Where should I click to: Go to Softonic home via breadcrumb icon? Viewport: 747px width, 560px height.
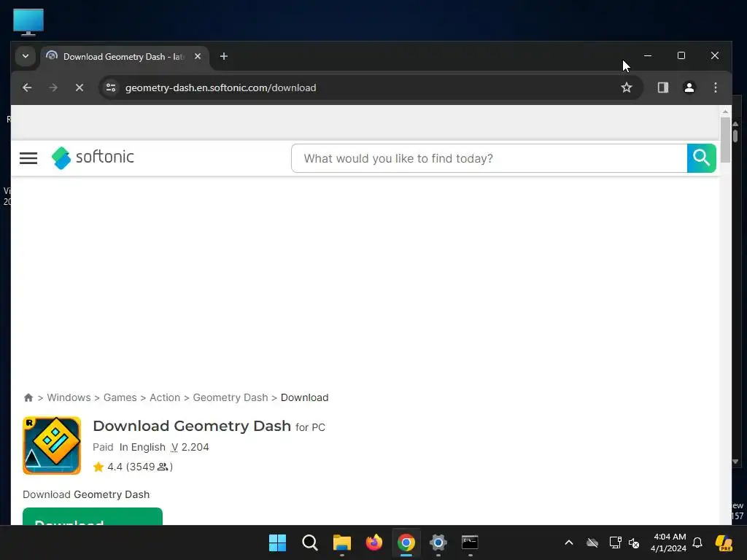[x=28, y=397]
